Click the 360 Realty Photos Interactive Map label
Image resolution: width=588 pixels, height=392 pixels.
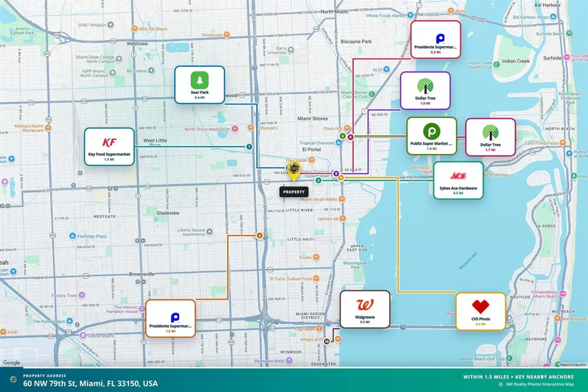pos(540,384)
